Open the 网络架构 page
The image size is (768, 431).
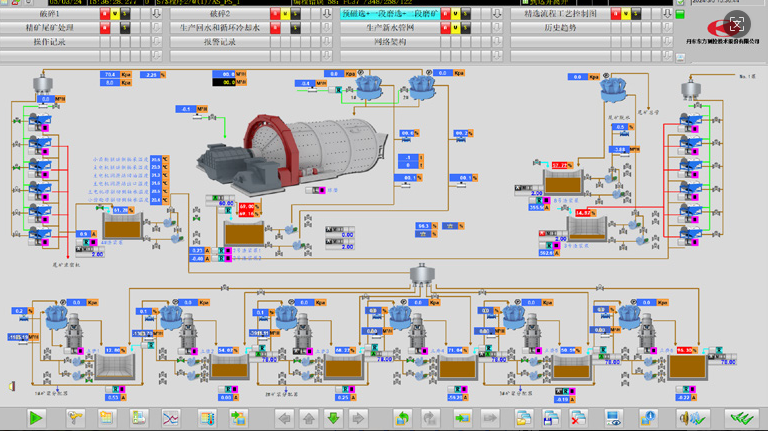tap(390, 42)
